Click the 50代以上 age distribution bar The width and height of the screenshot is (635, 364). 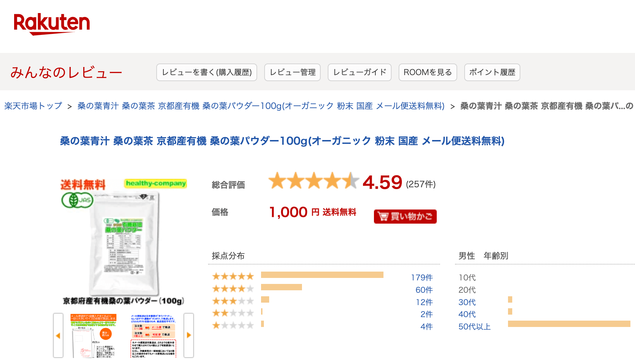[569, 324]
